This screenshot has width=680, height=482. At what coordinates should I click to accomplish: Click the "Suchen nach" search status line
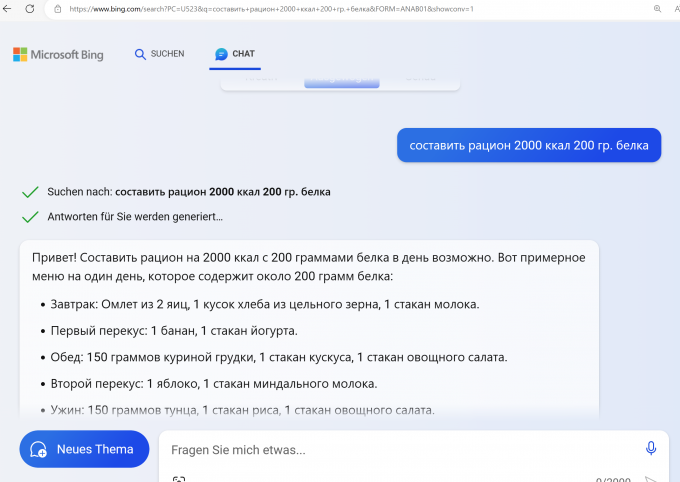pyautogui.click(x=188, y=192)
